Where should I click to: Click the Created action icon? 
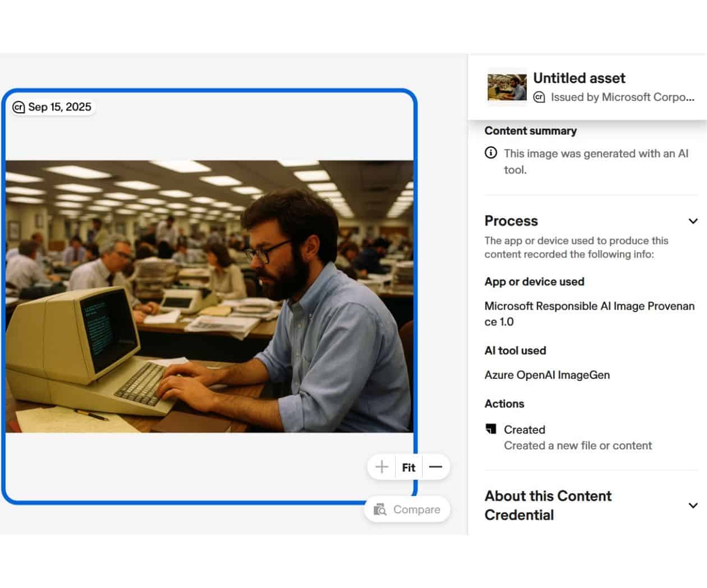[x=491, y=429]
